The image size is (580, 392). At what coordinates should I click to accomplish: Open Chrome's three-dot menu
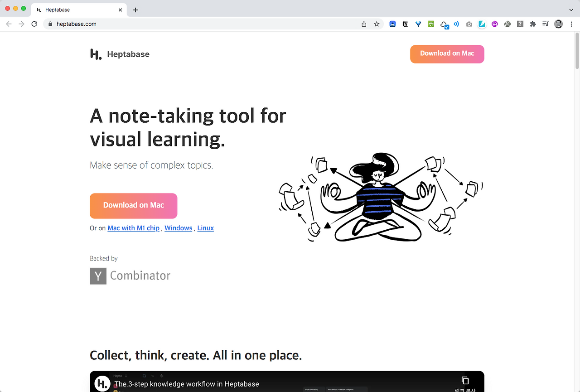pos(571,24)
